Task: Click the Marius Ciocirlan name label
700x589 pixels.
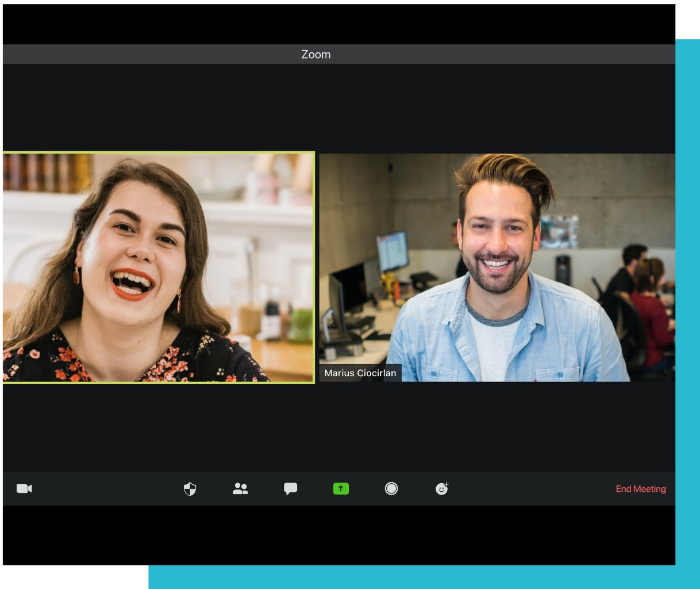Action: [x=360, y=373]
